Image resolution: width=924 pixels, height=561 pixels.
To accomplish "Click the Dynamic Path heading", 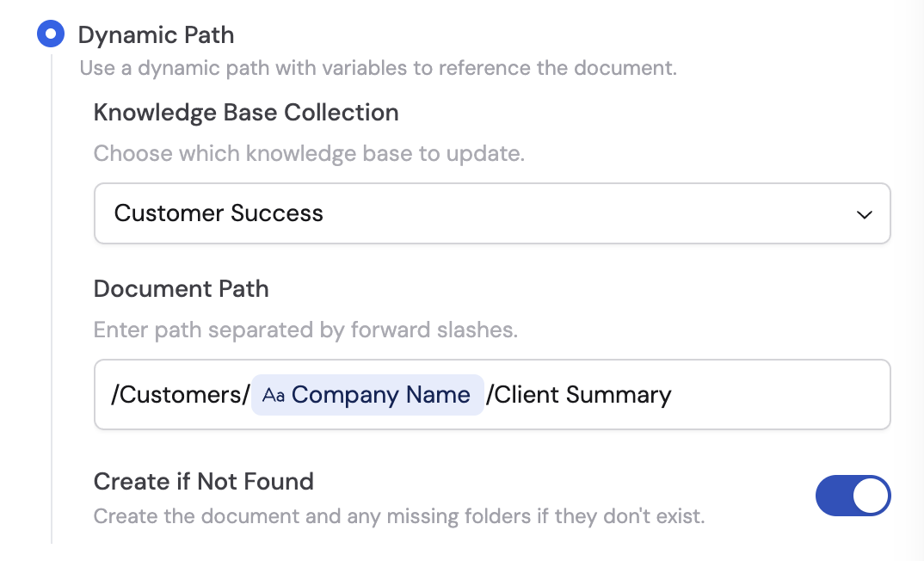I will (157, 35).
